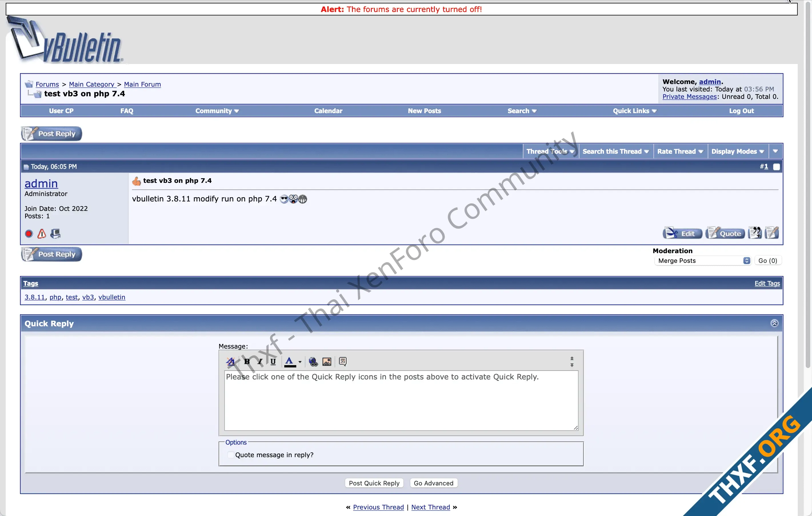Click Post Quick Reply button
812x516 pixels.
click(x=374, y=483)
